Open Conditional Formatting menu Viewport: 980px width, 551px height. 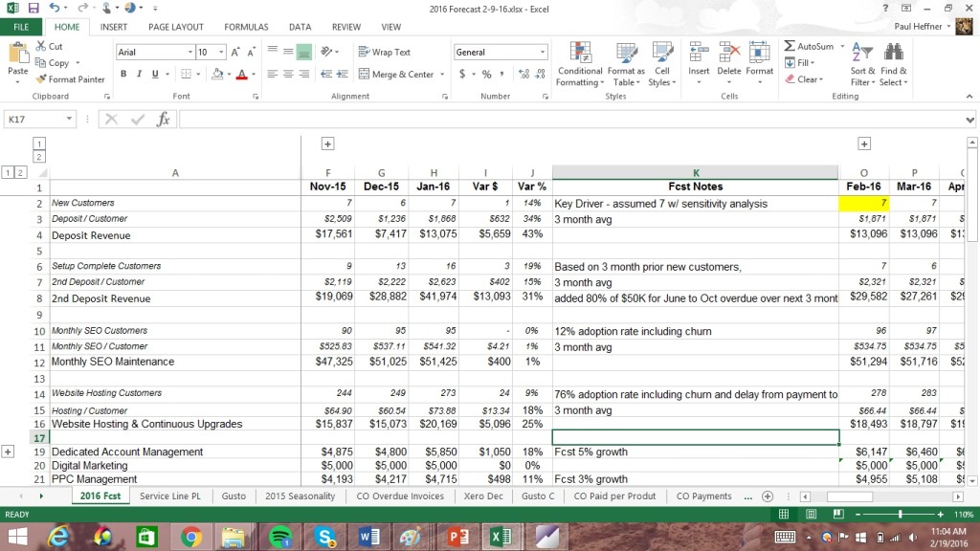click(580, 64)
